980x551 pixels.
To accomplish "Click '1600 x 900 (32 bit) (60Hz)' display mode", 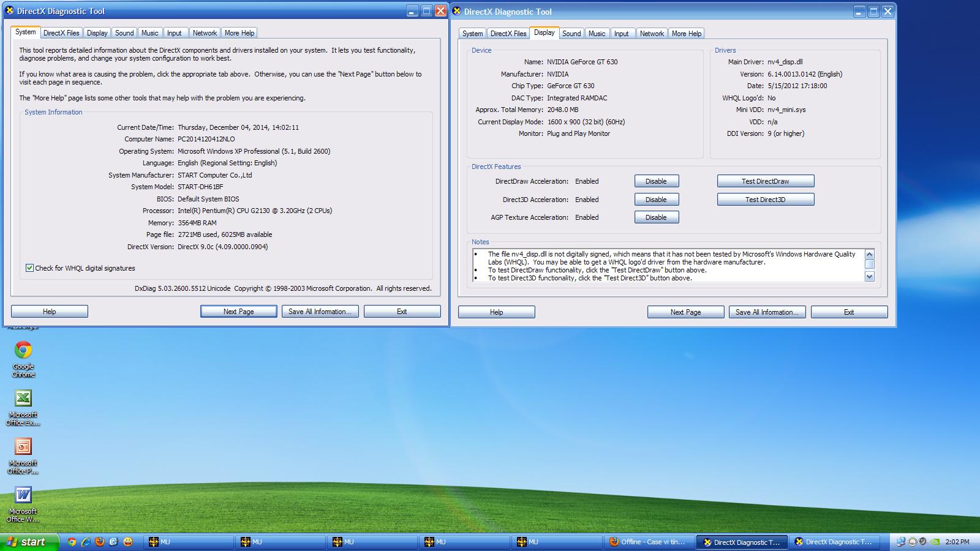I will coord(586,122).
